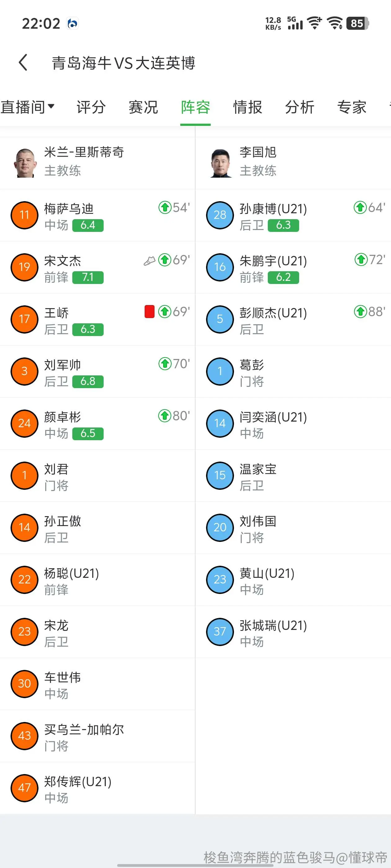Screen dimensions: 391x868
Task: Tap blue number 37 badge for 张城瑞
Action: (220, 631)
